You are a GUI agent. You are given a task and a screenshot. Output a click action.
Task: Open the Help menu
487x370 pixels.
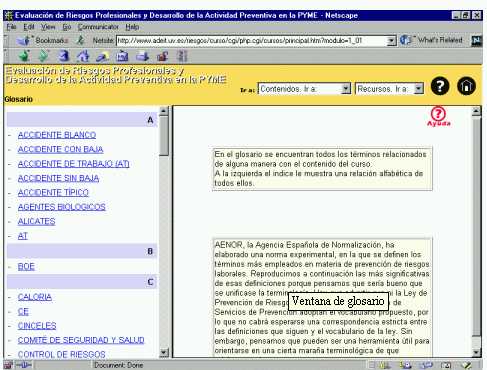pyautogui.click(x=132, y=27)
